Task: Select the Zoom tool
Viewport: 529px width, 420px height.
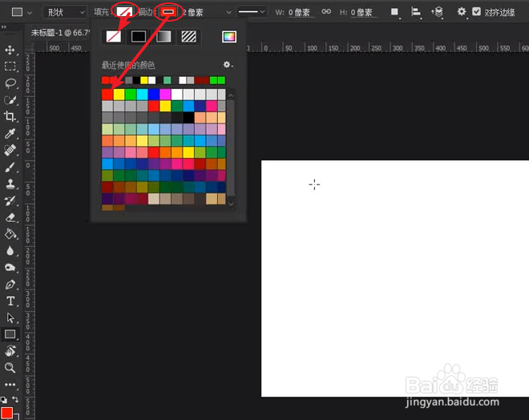Action: [10, 368]
